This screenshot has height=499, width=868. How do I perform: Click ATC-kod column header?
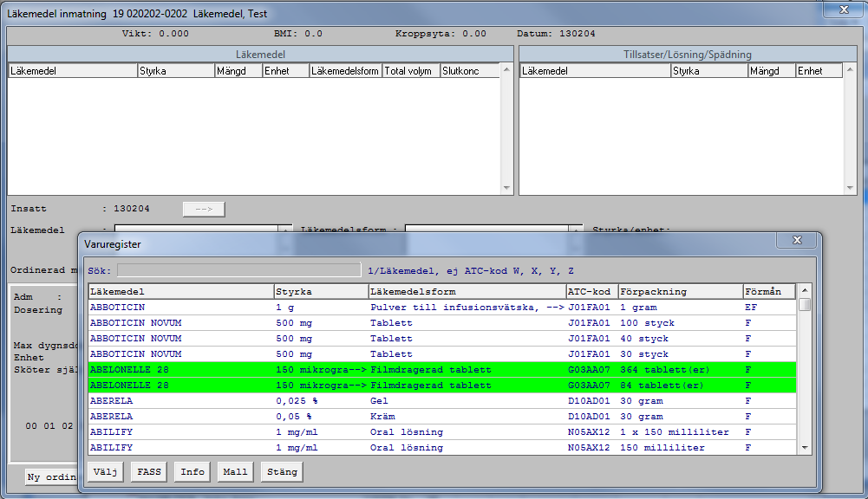[591, 292]
